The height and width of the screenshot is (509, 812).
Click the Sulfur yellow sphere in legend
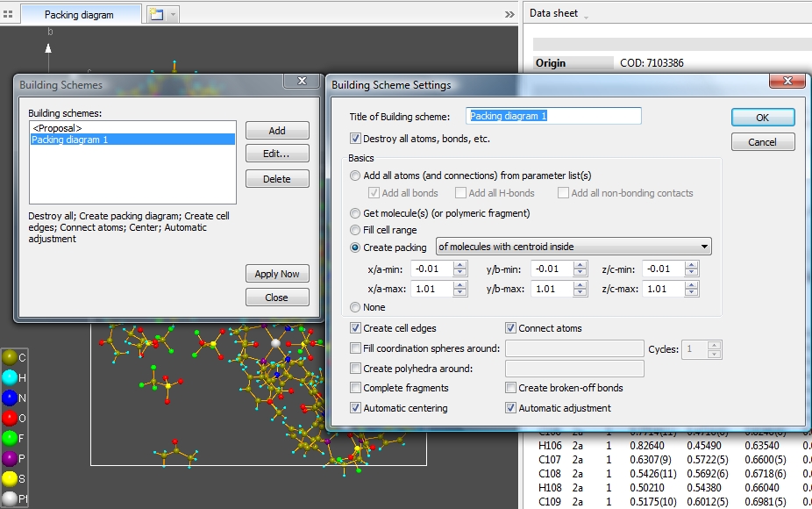[9, 478]
